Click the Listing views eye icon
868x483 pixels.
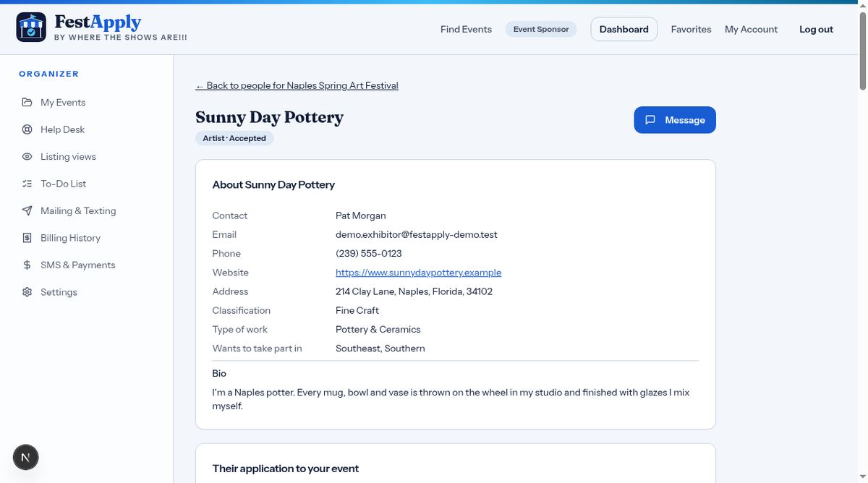pos(27,156)
